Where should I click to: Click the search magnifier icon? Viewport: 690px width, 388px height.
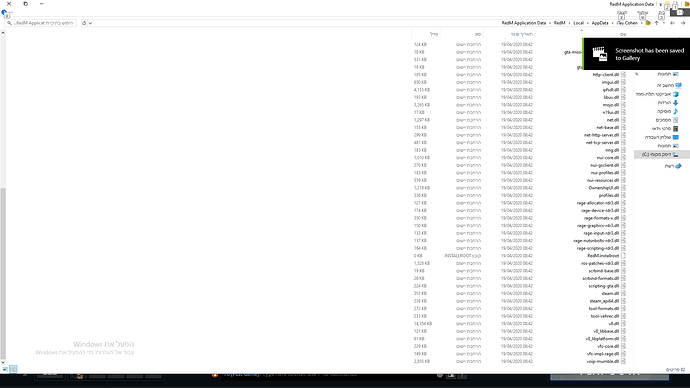pyautogui.click(x=9, y=23)
